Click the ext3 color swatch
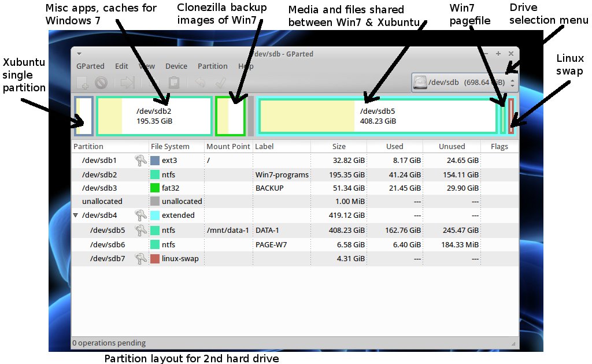 155,160
